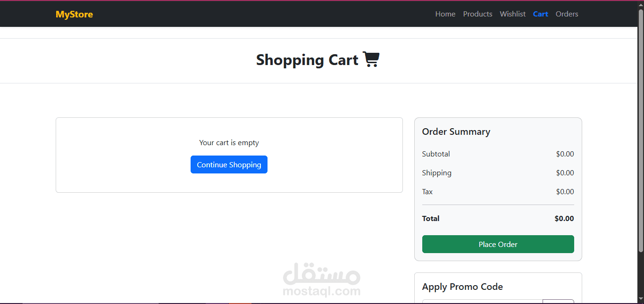Viewport: 644px width, 304px height.
Task: Click the Subtotal $0.00 amount
Action: pos(565,154)
